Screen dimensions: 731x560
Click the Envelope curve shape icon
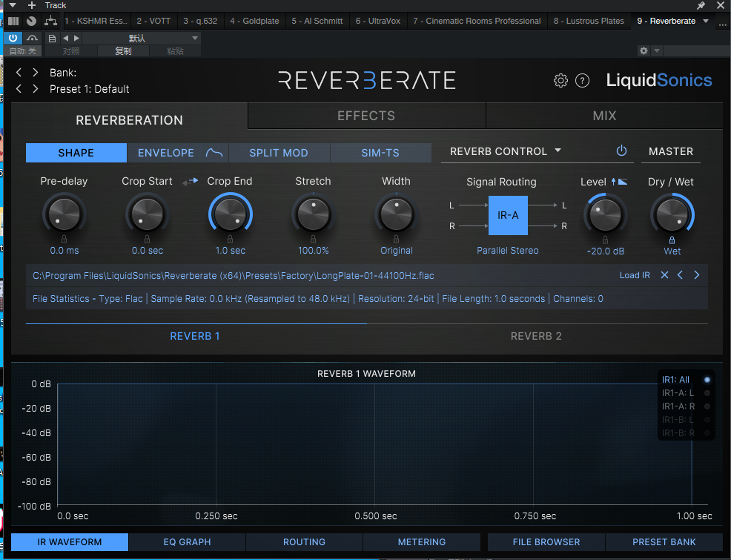coord(214,153)
